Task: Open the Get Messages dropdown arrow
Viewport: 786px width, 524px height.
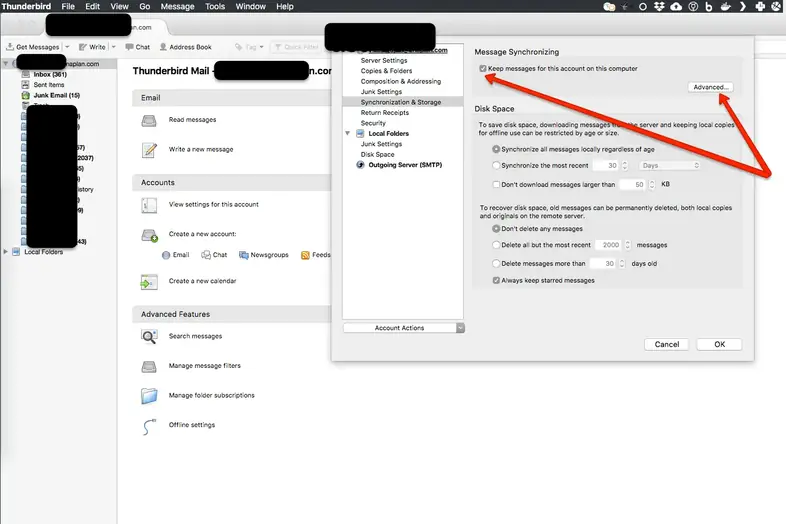Action: click(x=67, y=47)
